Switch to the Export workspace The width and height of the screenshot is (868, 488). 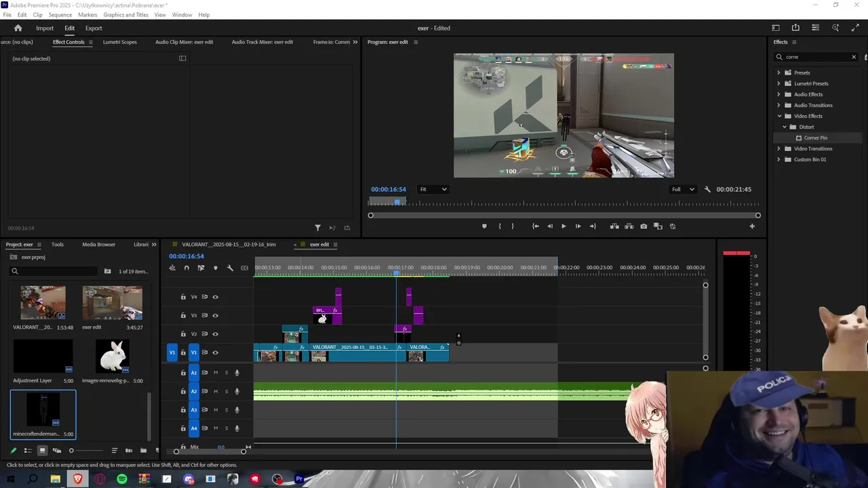tap(94, 28)
